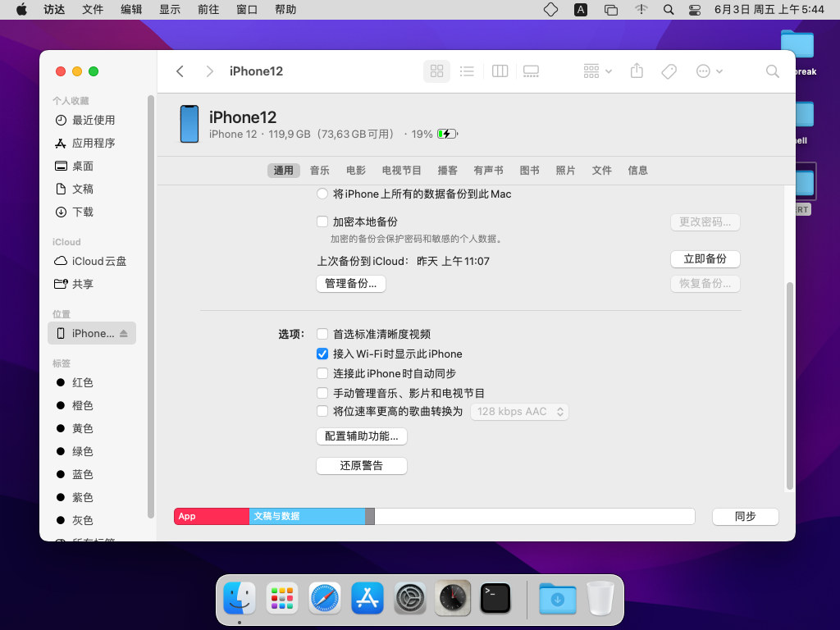840x630 pixels.
Task: Open 应用程序 in the sidebar
Action: pos(92,143)
